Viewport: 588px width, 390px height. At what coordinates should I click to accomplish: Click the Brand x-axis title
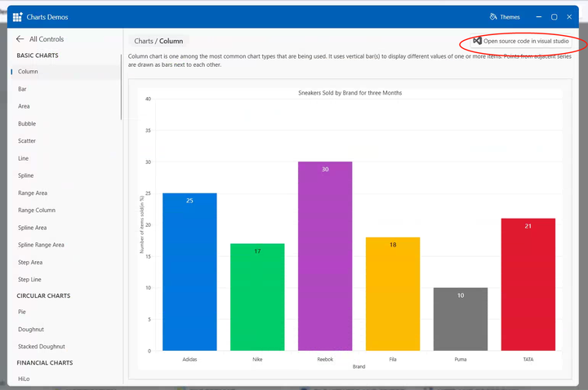359,366
